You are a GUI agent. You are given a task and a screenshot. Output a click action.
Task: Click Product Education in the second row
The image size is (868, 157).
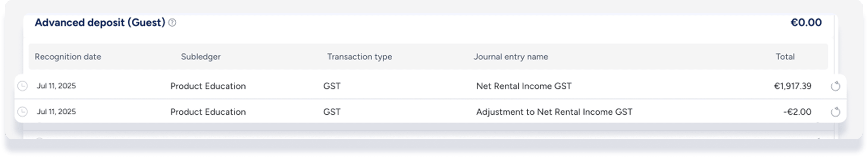coord(208,111)
